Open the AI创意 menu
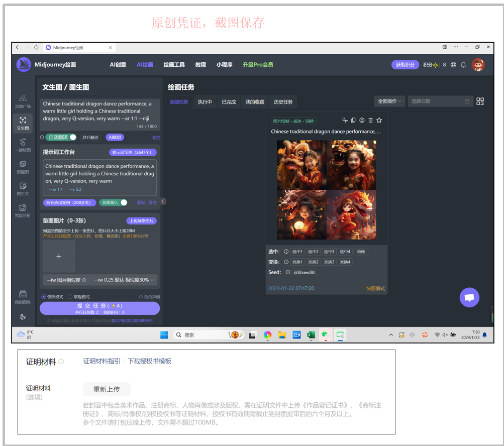Screen dimensions: 504x446 [x=118, y=65]
